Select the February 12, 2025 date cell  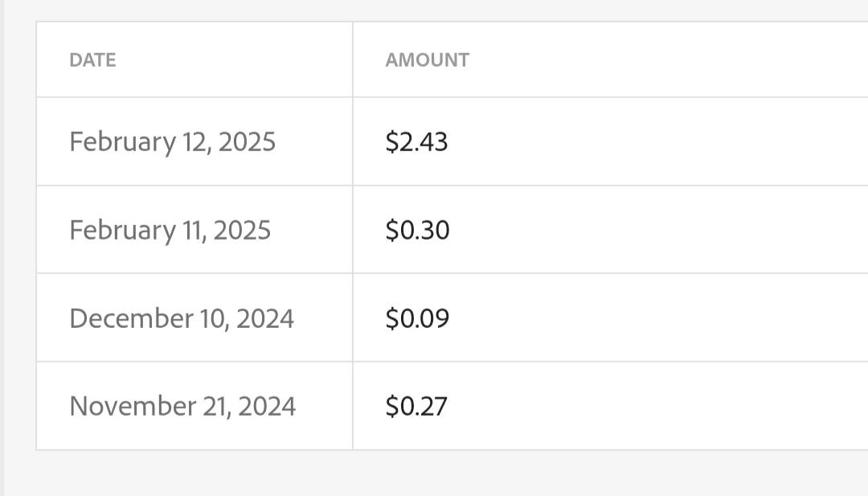[x=172, y=142]
